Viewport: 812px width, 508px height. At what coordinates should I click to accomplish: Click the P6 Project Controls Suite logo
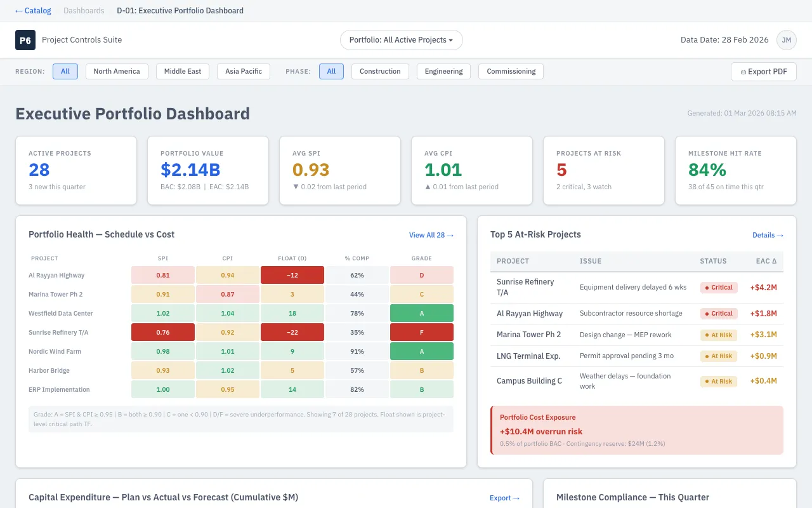pos(25,40)
